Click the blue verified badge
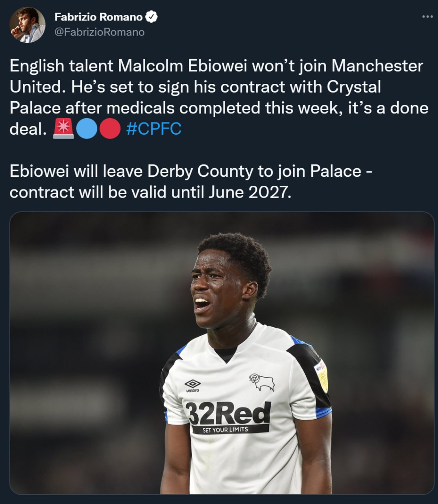This screenshot has width=438, height=504. pos(152,17)
